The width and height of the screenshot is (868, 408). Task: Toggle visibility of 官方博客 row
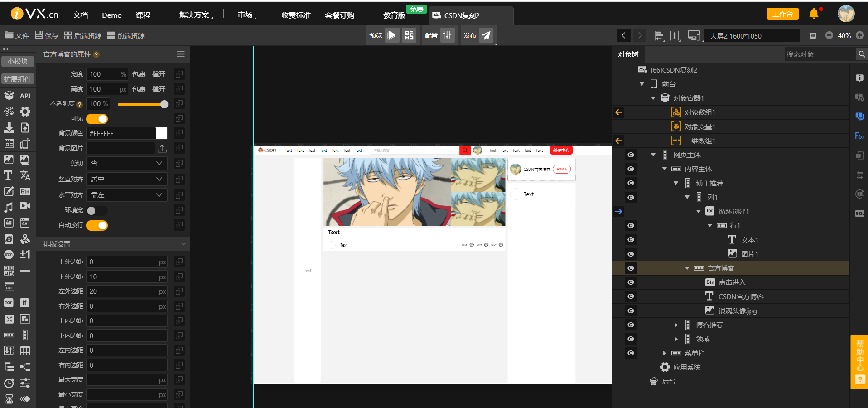pyautogui.click(x=631, y=268)
